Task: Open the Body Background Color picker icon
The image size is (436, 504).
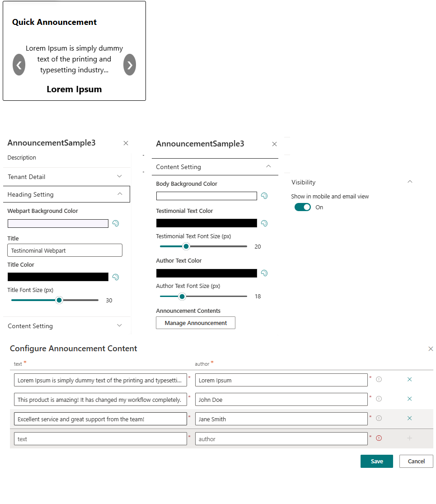Action: [x=264, y=196]
